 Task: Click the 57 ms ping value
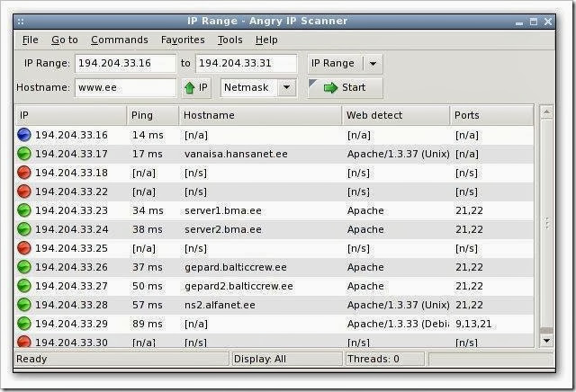(148, 305)
